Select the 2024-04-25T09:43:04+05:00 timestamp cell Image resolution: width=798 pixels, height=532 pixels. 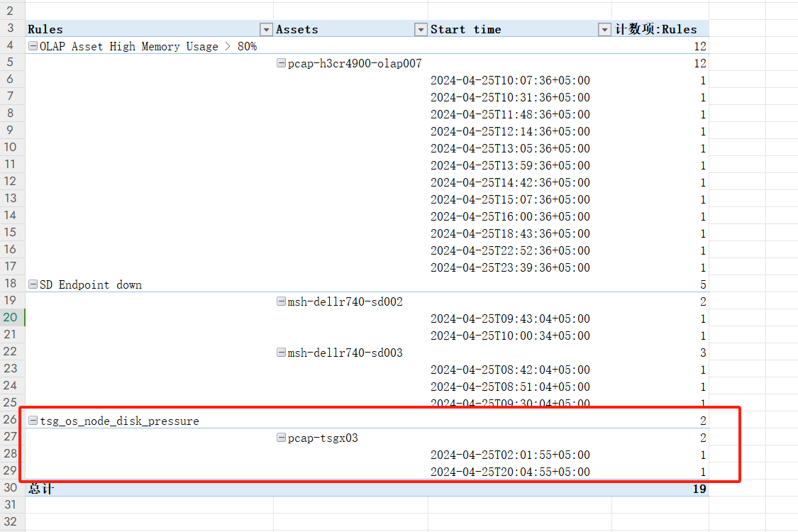tap(510, 319)
